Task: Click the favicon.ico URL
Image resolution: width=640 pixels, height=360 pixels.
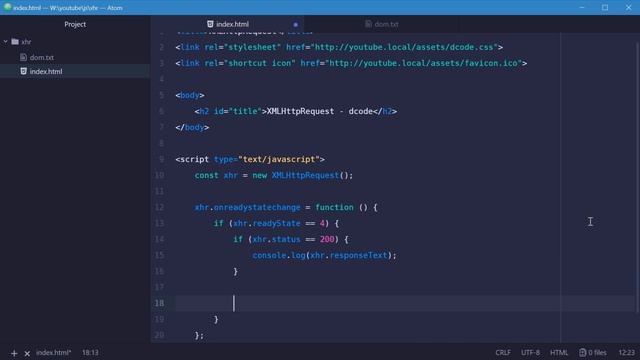Action: coord(423,63)
